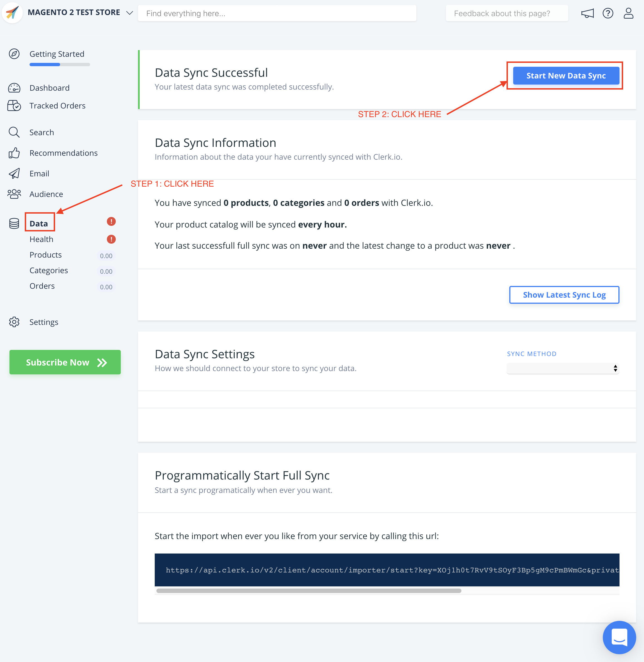The height and width of the screenshot is (662, 644).
Task: Open the help question mark icon
Action: click(x=608, y=14)
